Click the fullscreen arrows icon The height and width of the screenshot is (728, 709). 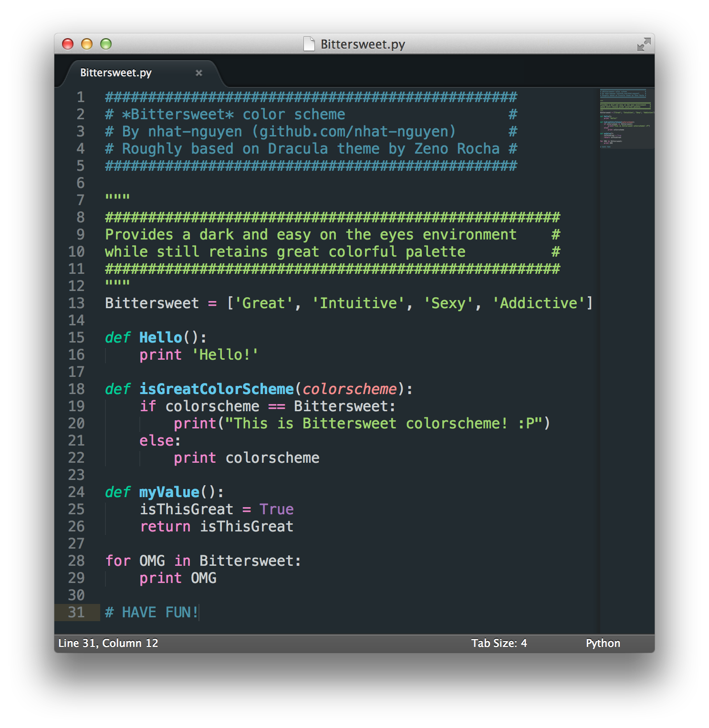[x=644, y=44]
